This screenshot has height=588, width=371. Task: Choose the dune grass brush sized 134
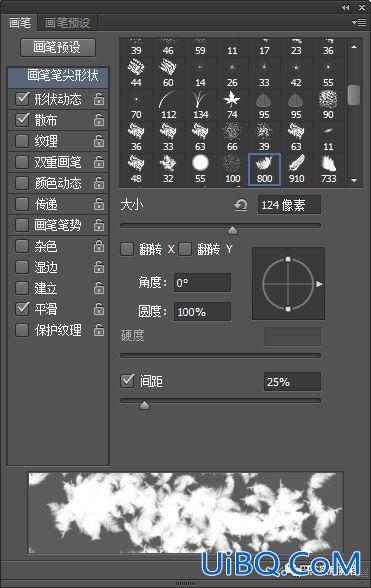click(x=200, y=105)
